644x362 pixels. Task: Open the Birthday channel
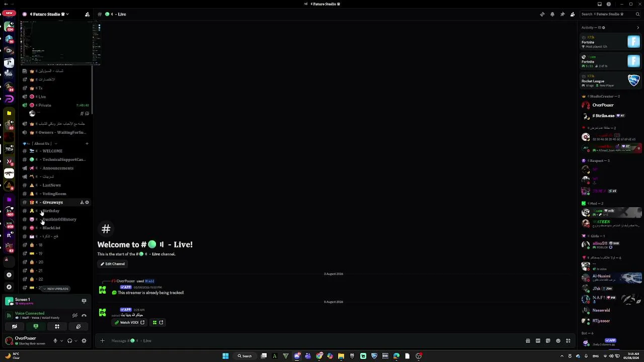click(55, 211)
